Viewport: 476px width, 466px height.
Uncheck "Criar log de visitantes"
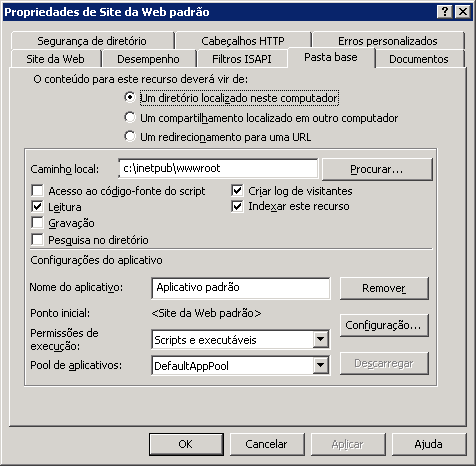tap(237, 191)
